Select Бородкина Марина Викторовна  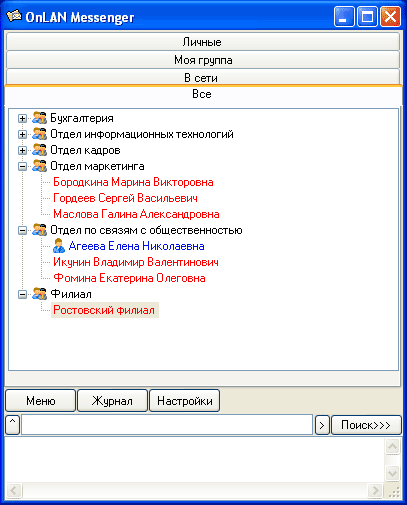pos(133,182)
